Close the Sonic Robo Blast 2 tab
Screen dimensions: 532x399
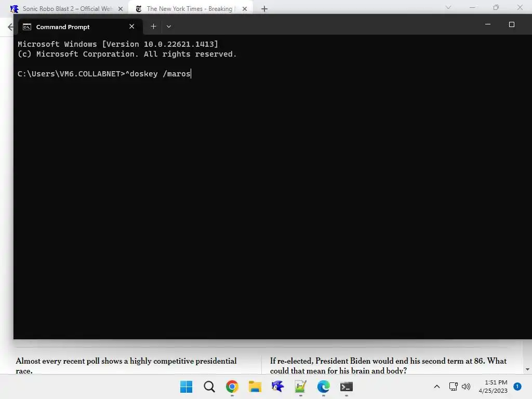121,9
